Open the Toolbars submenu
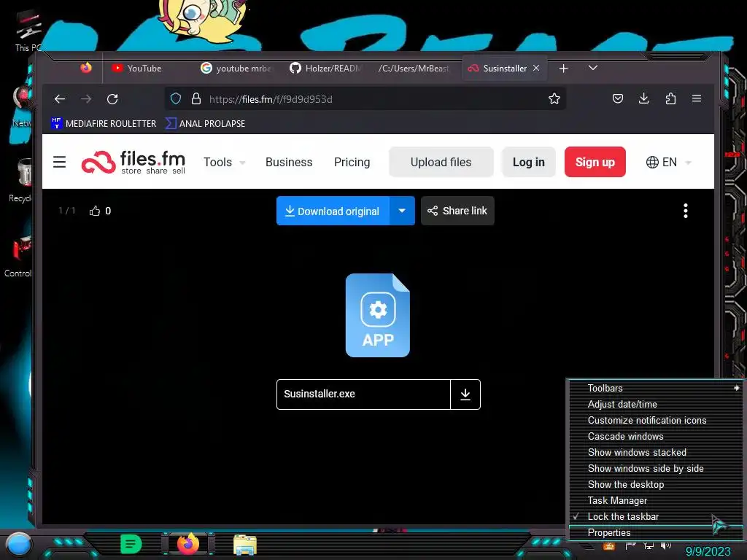Screen dimensions: 747x560 [x=656, y=388]
